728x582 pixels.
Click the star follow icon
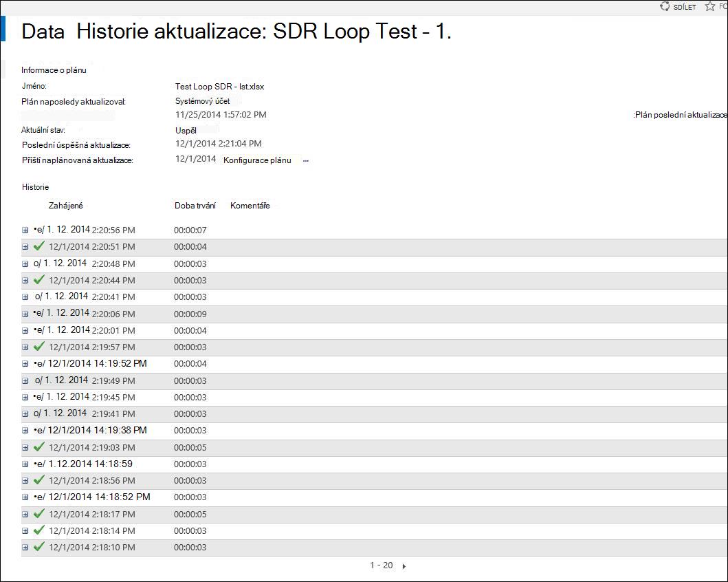[x=710, y=6]
